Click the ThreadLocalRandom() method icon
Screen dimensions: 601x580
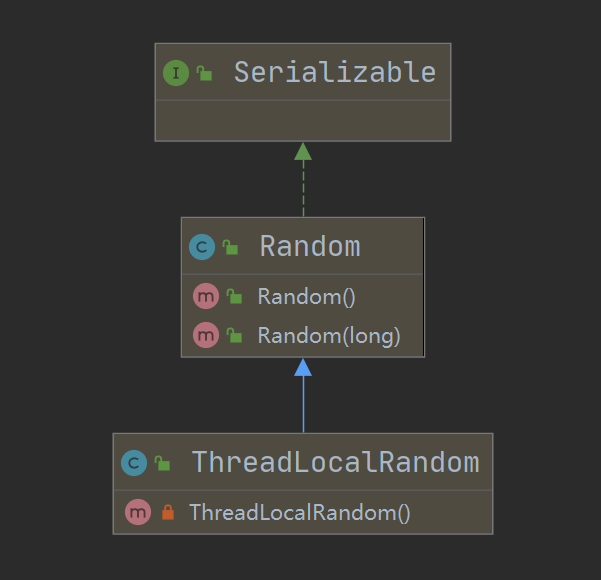(138, 512)
